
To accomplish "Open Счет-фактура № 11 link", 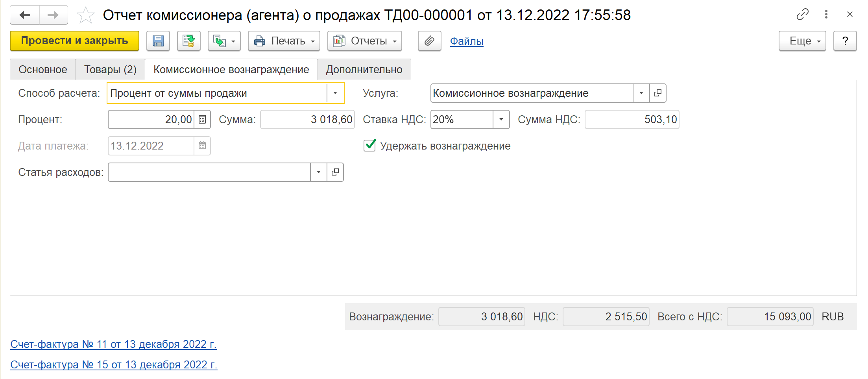I will [113, 344].
